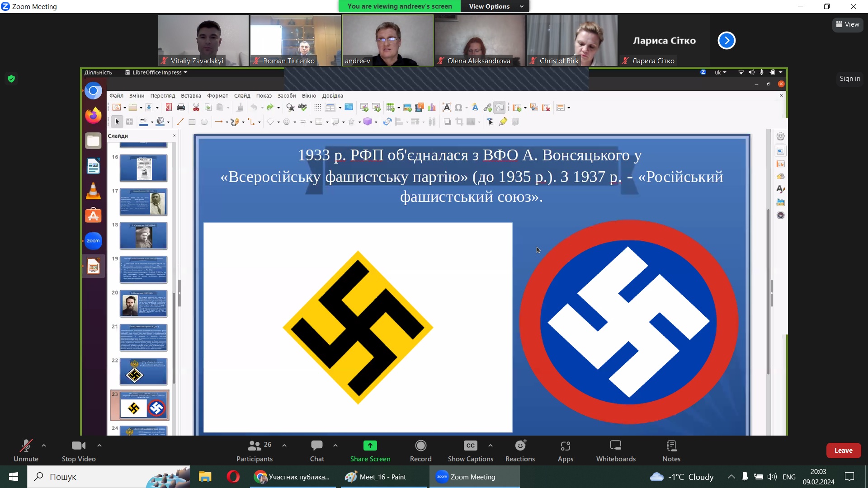Screen dimensions: 868x488
Task: Start meeting recording with Record
Action: click(420, 450)
